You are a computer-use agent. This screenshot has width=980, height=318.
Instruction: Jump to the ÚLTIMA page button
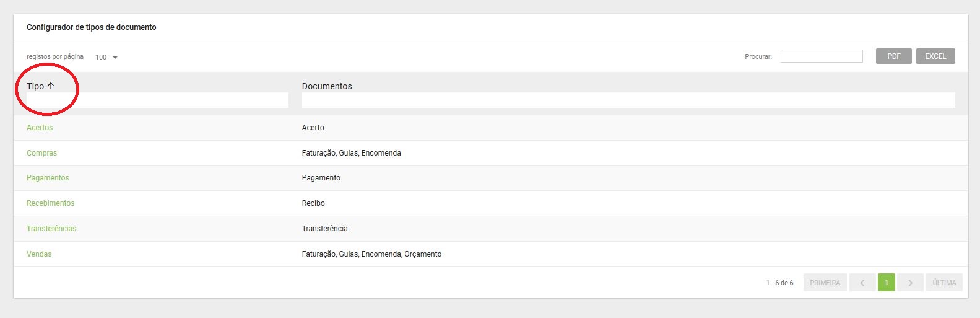tap(945, 283)
